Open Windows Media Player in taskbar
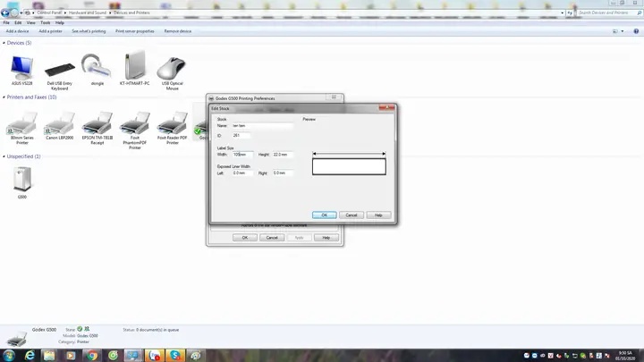 (x=71, y=356)
